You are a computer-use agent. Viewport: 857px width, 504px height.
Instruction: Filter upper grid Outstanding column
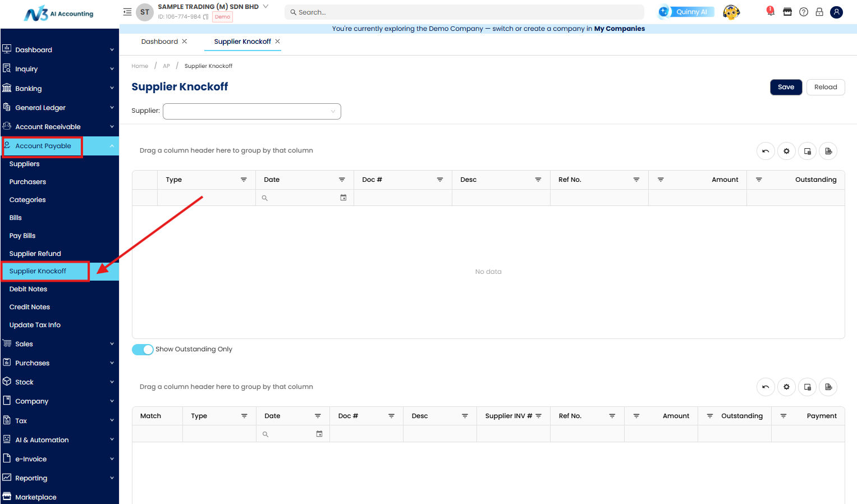point(759,180)
